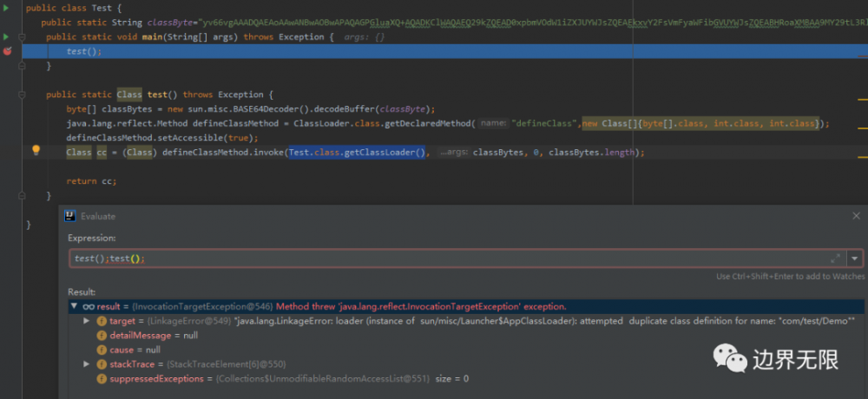Image resolution: width=868 pixels, height=399 pixels.
Task: Collapse the test() method fold marker
Action: pyautogui.click(x=22, y=95)
